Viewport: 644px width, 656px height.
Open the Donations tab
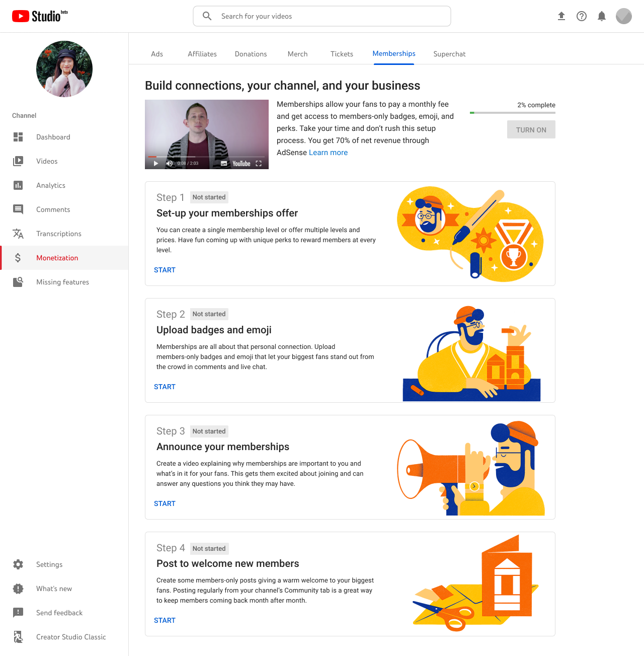tap(251, 54)
